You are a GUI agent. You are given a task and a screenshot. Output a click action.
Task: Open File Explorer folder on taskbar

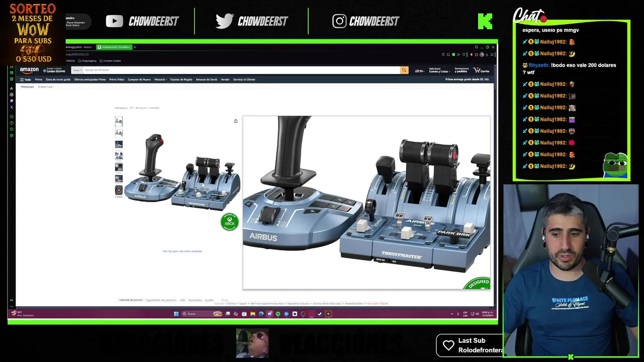click(253, 314)
